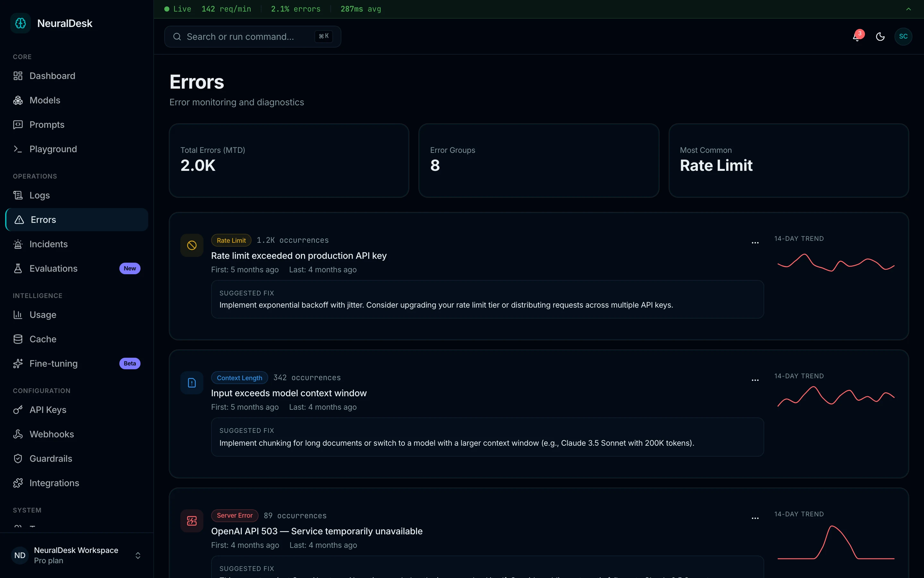Click the Most Common Rate Limit card
The image size is (924, 578).
789,161
